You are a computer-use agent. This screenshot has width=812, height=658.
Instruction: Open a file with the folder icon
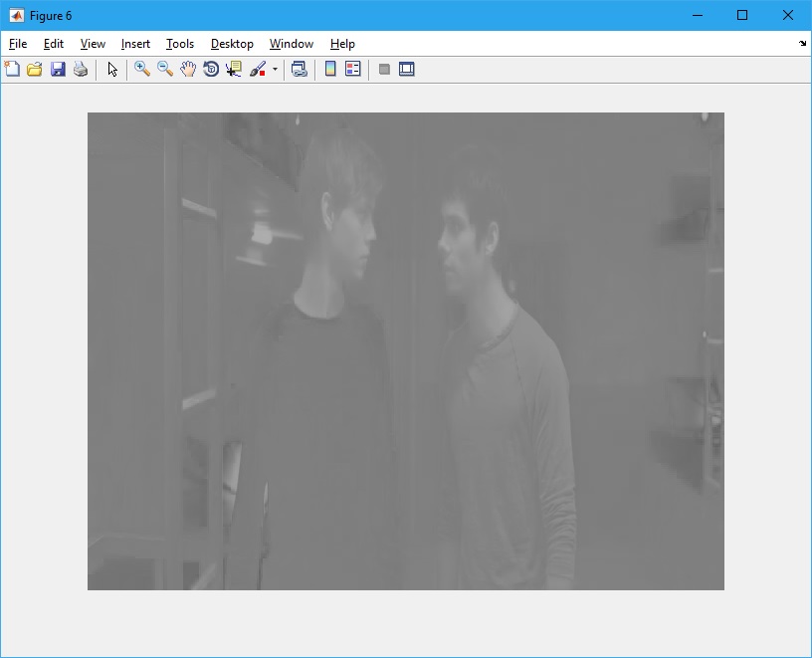tap(35, 69)
